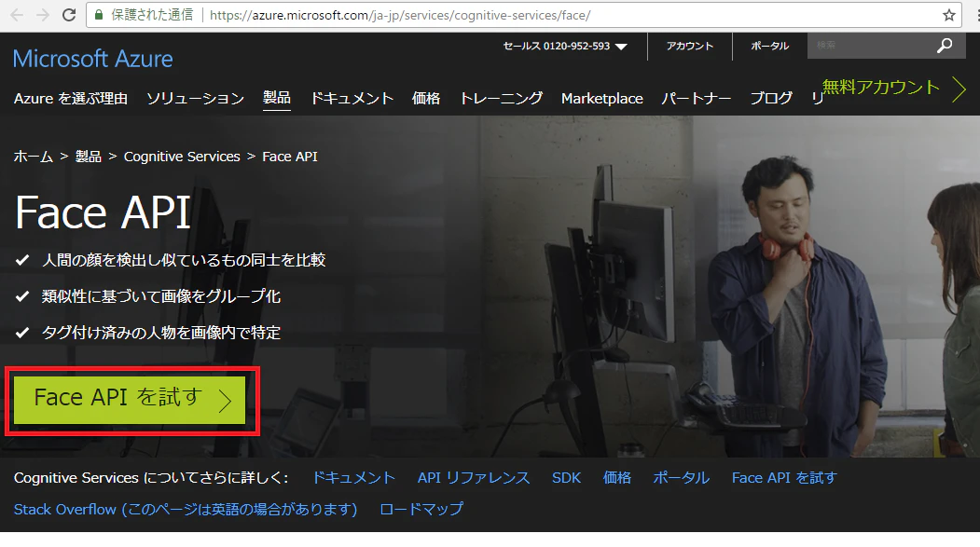The height and width of the screenshot is (547, 980).
Task: Open the Stack Overflow link
Action: 186,510
